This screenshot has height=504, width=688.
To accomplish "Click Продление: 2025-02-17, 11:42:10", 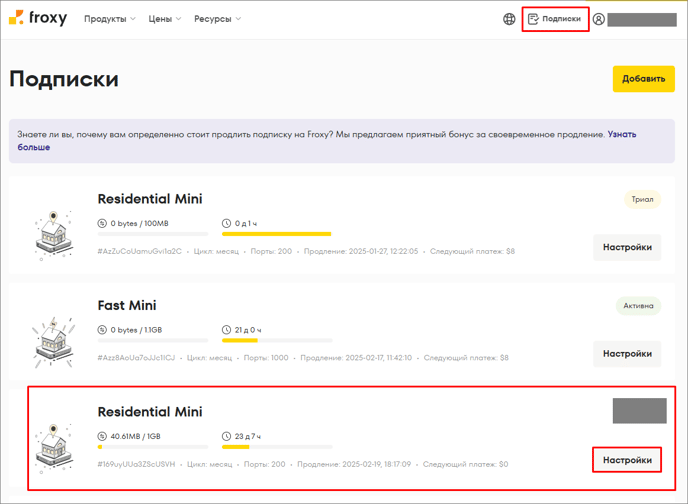I will click(x=356, y=358).
